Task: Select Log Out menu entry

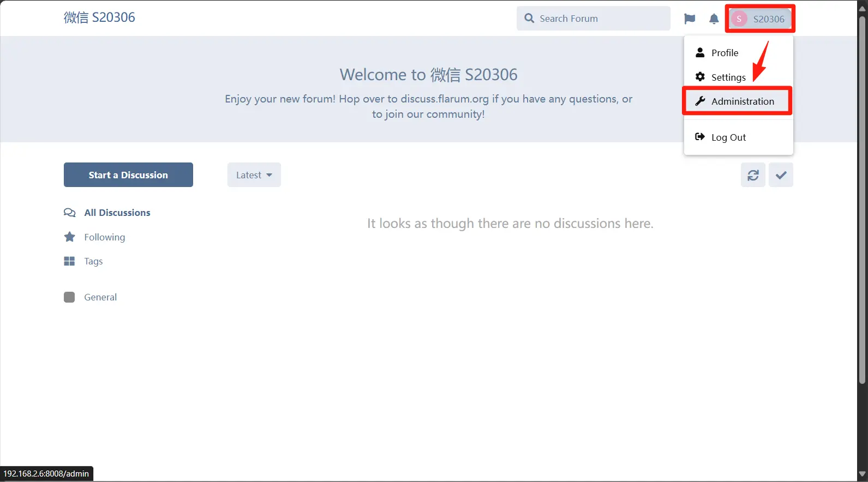Action: [x=728, y=137]
